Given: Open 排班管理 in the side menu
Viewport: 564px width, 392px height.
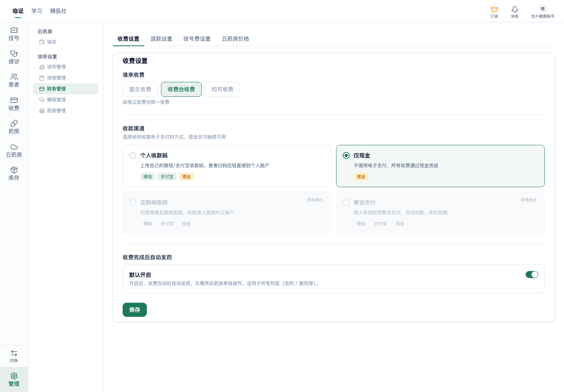Looking at the screenshot, I should click(65, 78).
